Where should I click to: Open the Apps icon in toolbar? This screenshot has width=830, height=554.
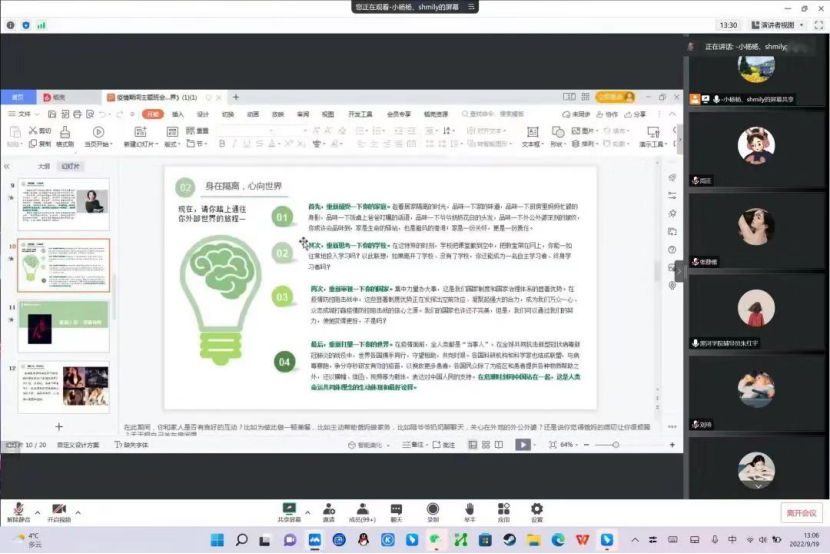coord(503,510)
